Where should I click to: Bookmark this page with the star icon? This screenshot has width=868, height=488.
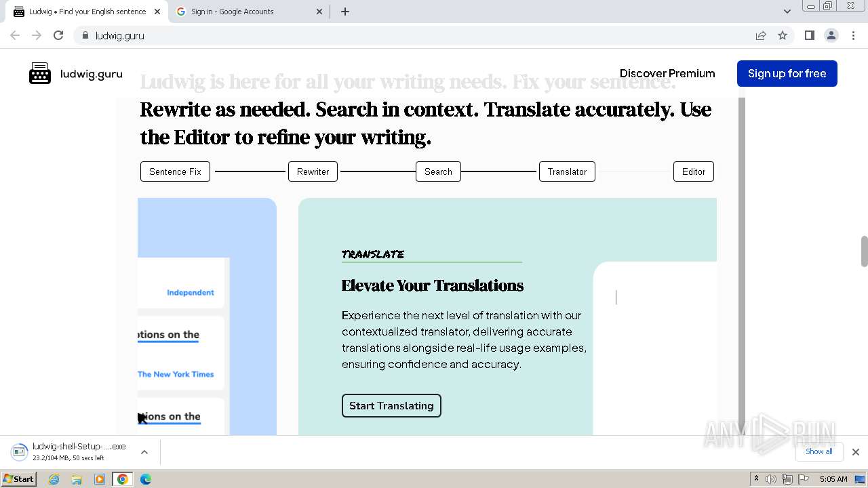point(783,35)
